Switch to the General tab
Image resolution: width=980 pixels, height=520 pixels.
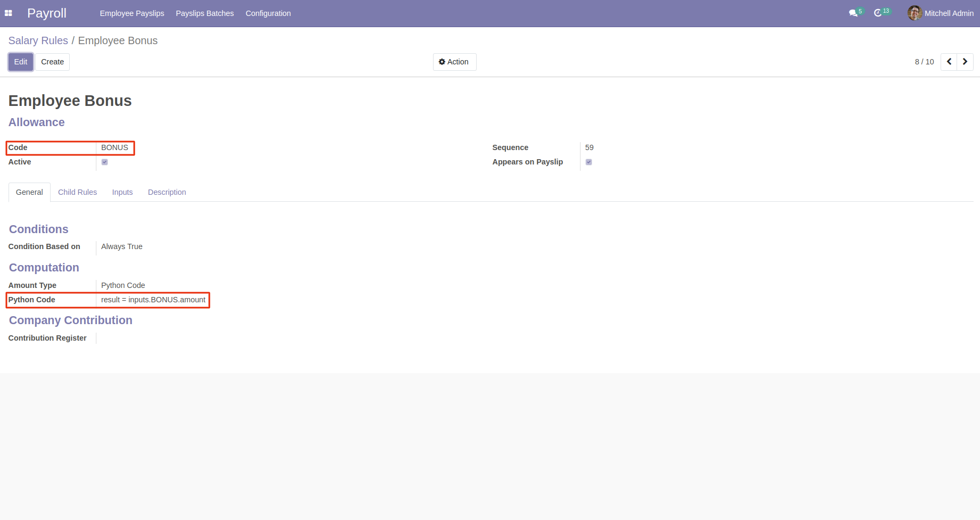click(x=29, y=192)
